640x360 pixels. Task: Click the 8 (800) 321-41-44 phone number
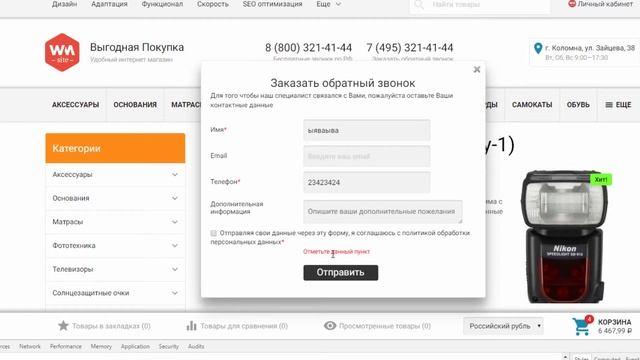309,48
